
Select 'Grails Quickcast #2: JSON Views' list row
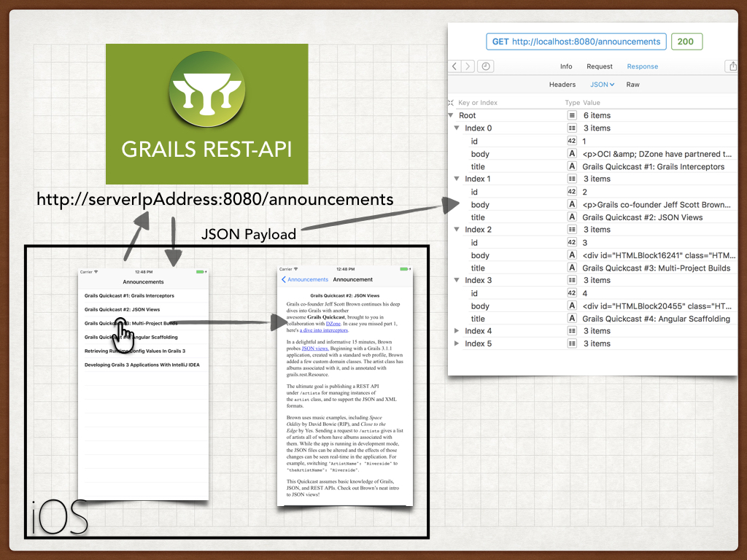coord(144,309)
